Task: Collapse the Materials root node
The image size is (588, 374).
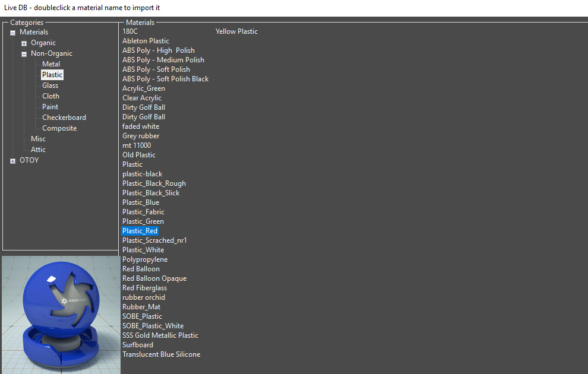Action: 12,33
